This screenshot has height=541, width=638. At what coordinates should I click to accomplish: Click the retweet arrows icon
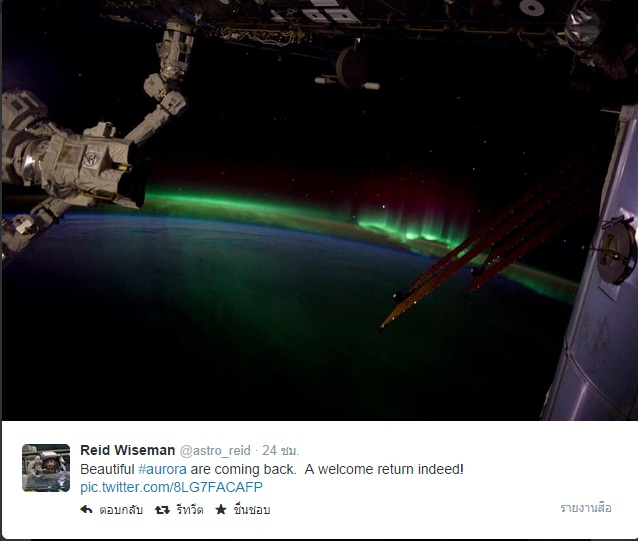162,510
